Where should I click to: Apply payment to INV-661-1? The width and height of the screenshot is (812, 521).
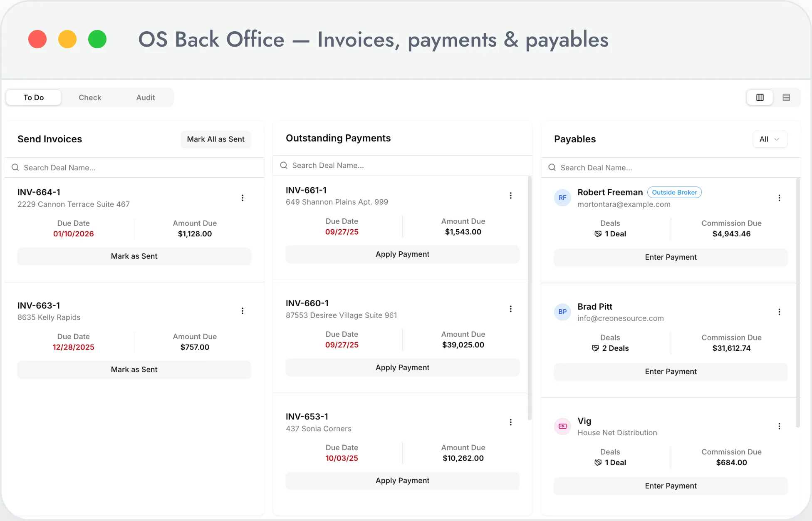pyautogui.click(x=402, y=254)
